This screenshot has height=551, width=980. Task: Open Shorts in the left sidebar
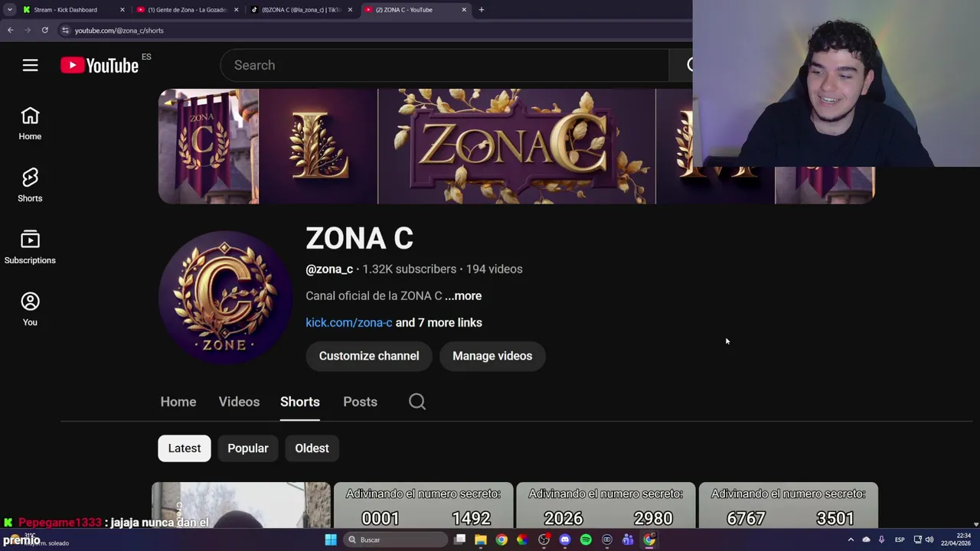(30, 186)
